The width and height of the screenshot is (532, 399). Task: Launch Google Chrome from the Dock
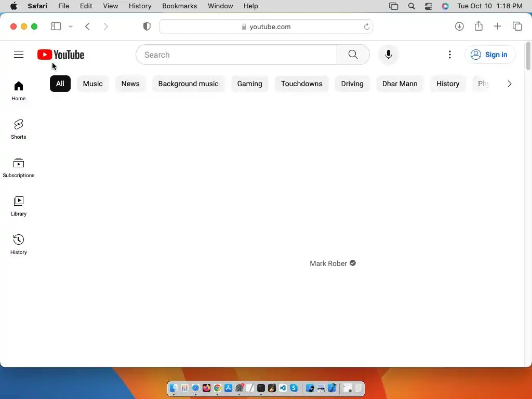point(217,388)
